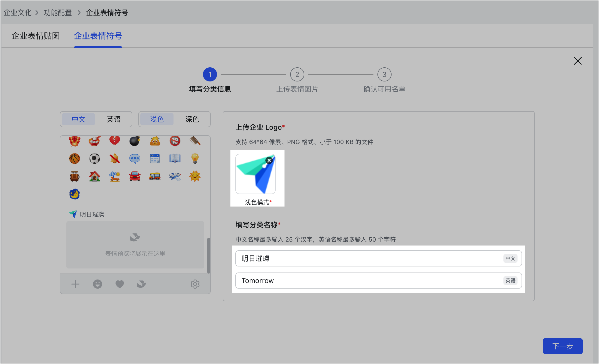
Task: Click the plus icon to add emojis
Action: click(75, 284)
